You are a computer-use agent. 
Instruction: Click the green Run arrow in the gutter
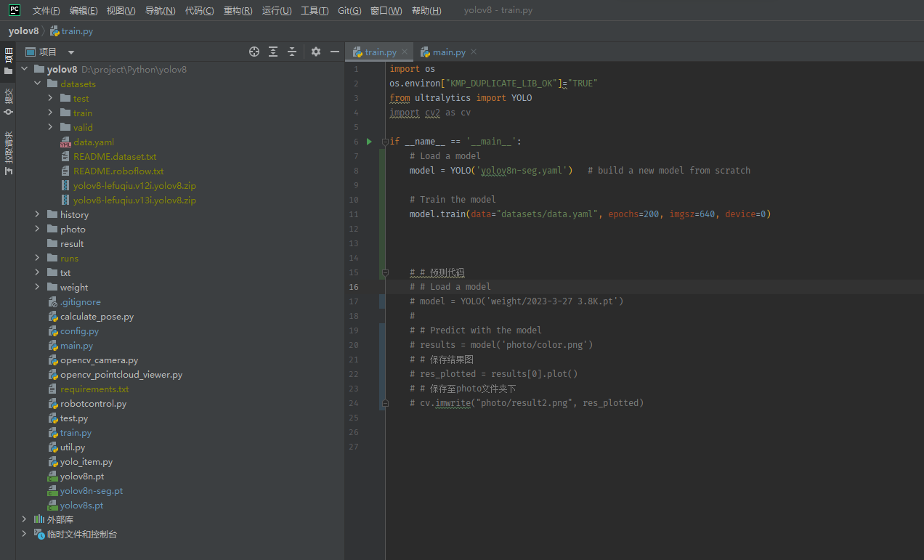[x=368, y=142]
